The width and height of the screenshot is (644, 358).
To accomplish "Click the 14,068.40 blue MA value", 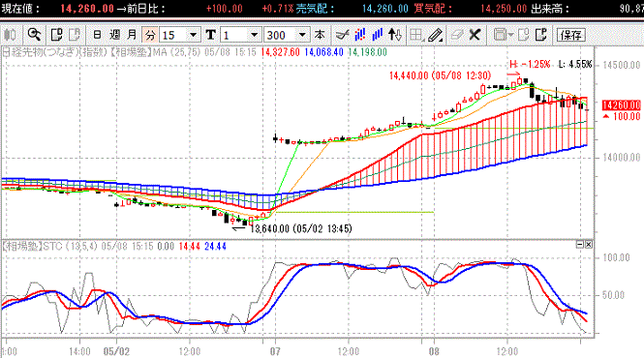I will [x=324, y=52].
